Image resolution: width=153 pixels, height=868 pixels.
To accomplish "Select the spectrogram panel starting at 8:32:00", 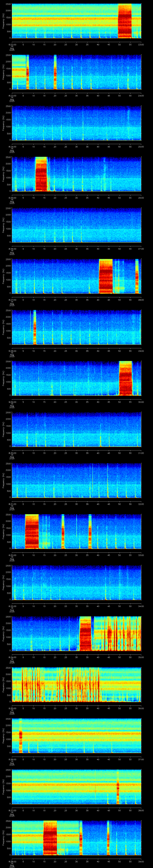I will [76, 532].
